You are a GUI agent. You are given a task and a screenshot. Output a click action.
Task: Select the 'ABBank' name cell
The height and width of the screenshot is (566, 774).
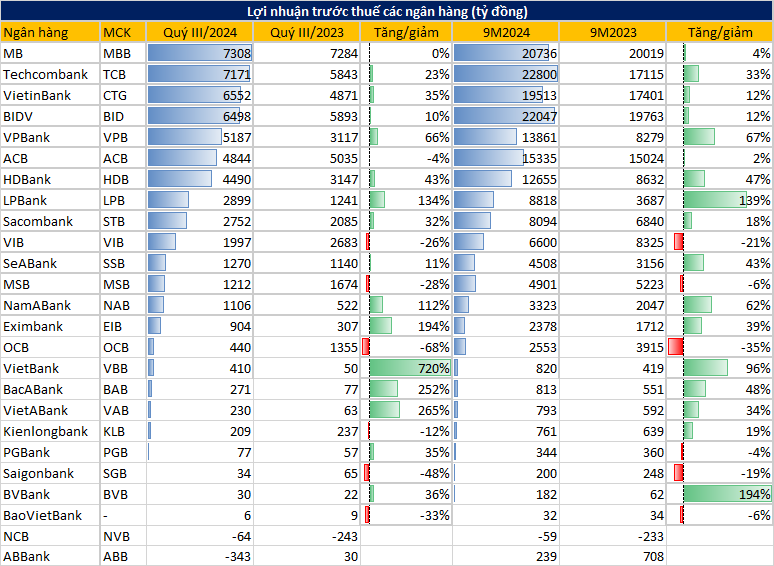[x=50, y=556]
